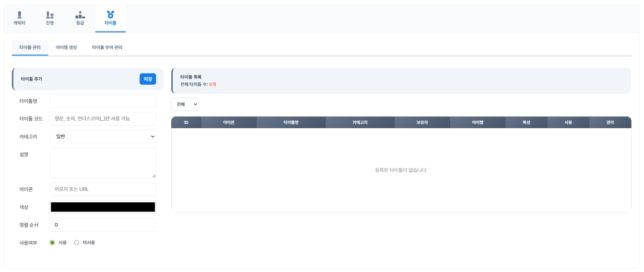Click the 캐릭터 character icon

click(19, 14)
